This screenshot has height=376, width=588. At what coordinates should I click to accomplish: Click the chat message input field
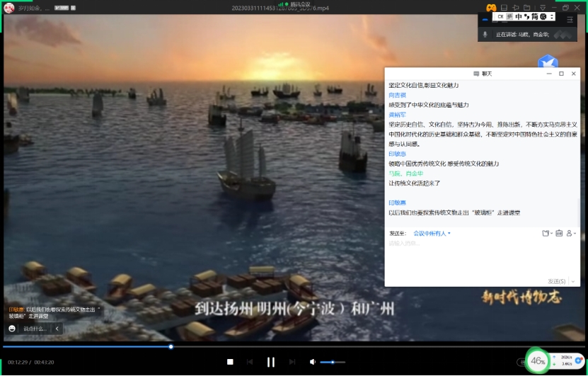[x=483, y=259]
